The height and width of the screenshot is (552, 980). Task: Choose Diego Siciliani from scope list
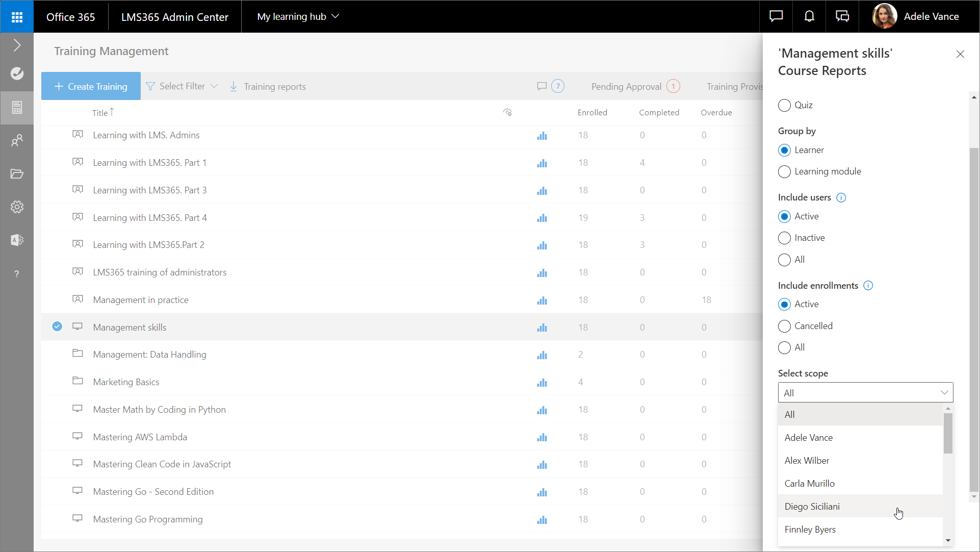pos(812,507)
